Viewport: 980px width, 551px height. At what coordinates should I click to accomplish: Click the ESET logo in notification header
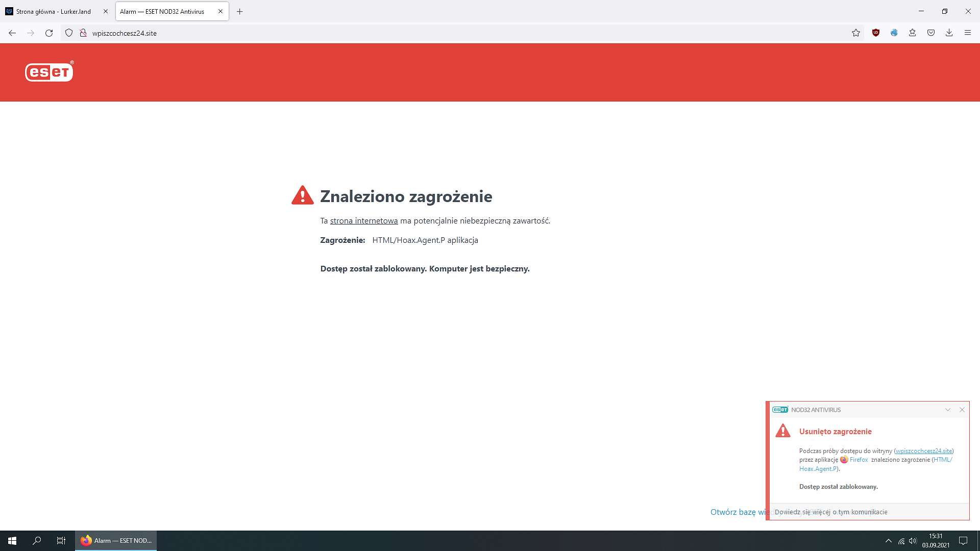(780, 410)
